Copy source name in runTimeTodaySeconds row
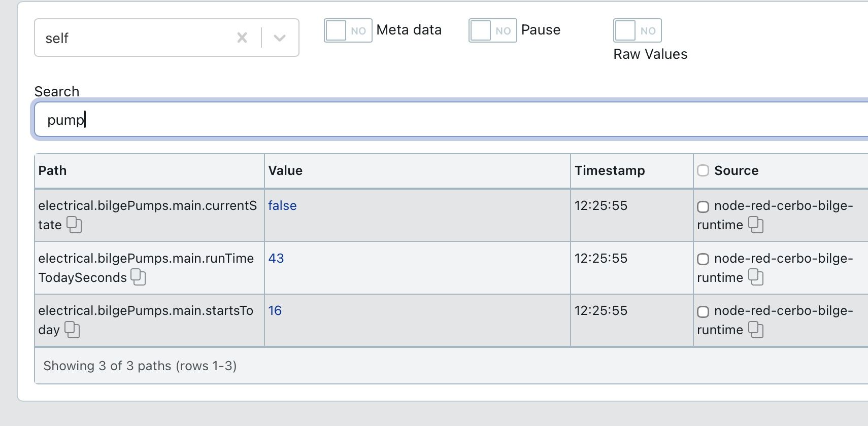Screen dimensions: 868x426 (x=756, y=277)
